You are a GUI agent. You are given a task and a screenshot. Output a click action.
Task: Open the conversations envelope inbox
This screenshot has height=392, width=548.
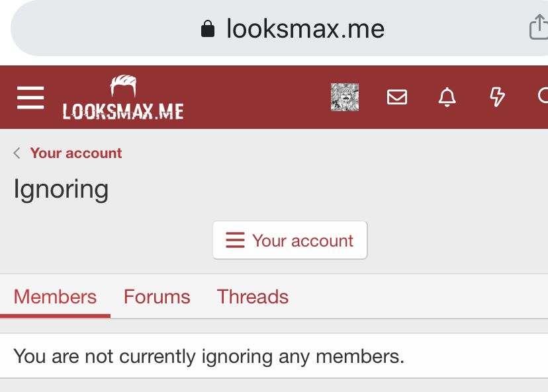click(x=397, y=97)
